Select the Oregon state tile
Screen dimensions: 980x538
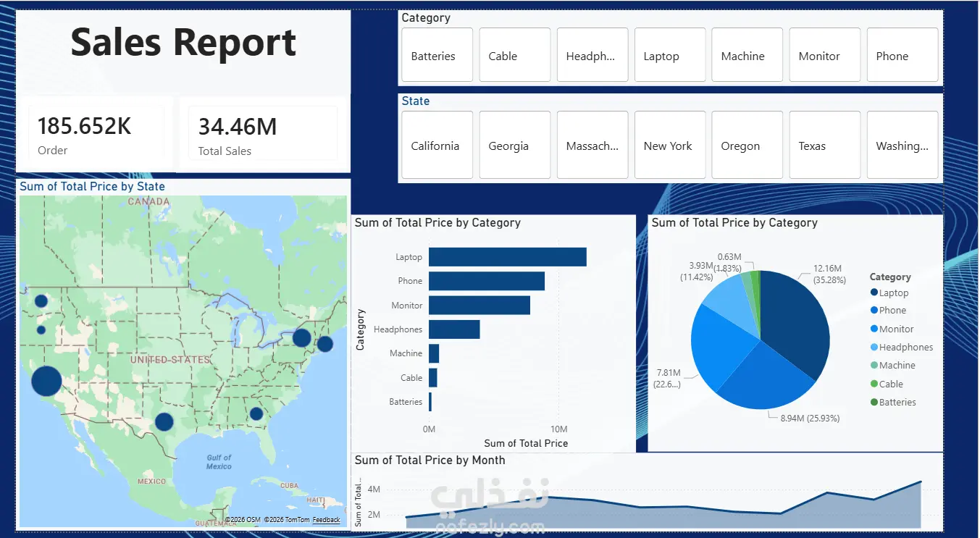pyautogui.click(x=747, y=145)
